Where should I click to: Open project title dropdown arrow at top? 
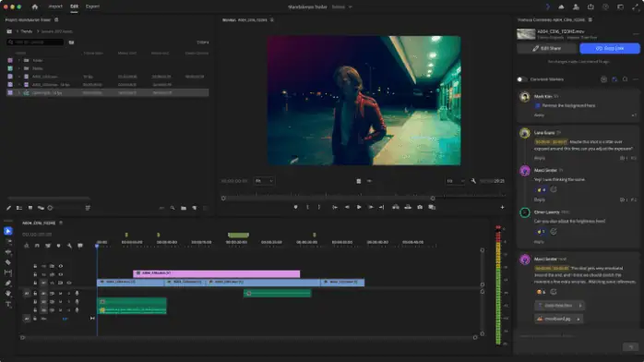click(351, 7)
